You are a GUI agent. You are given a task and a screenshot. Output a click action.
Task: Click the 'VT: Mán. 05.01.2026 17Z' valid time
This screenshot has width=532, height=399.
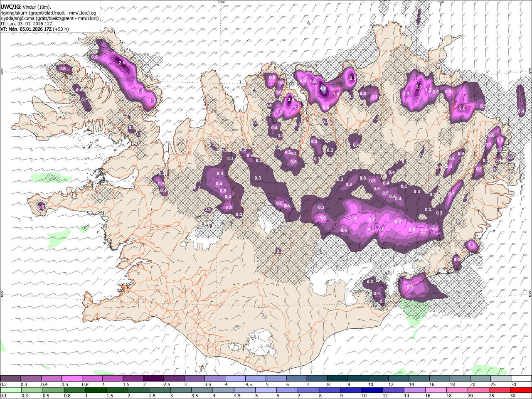point(26,29)
